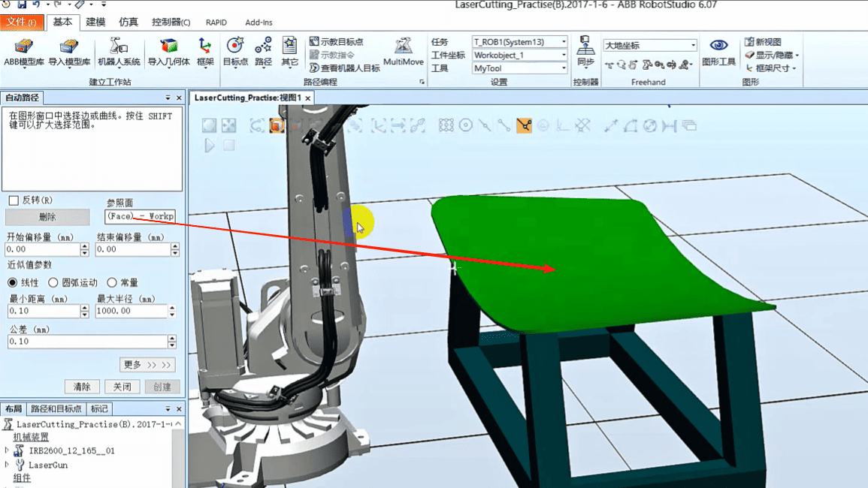Open the Workobject_1 dropdown
Image resolution: width=868 pixels, height=488 pixels.
pyautogui.click(x=564, y=56)
